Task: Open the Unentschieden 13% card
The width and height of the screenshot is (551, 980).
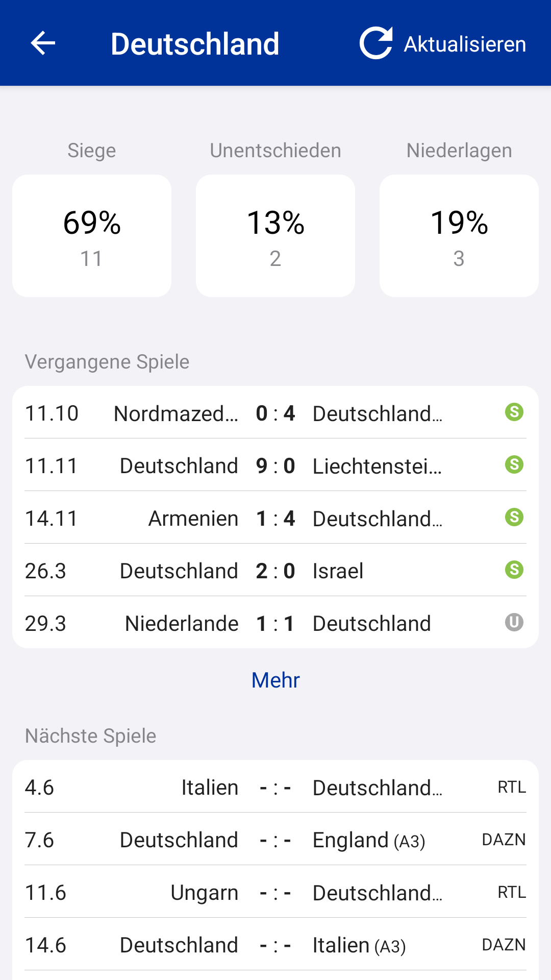Action: (275, 236)
